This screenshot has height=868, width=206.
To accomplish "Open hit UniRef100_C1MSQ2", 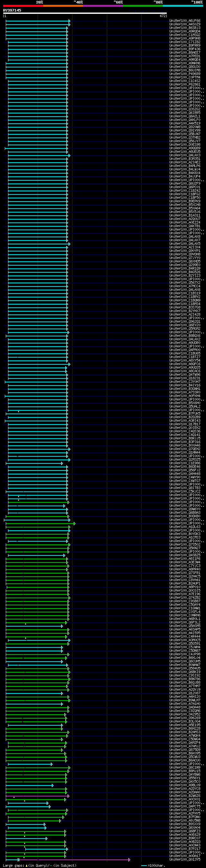I will pos(185,35).
